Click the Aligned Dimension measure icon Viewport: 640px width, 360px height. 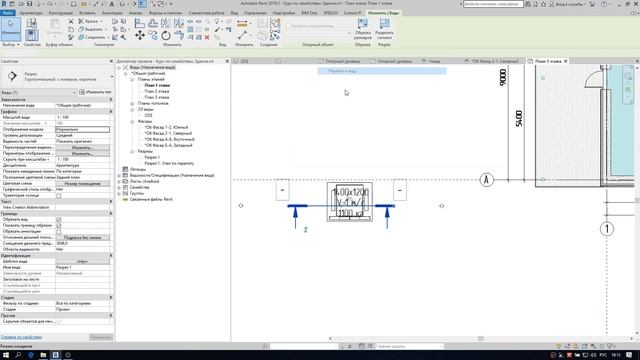(242, 24)
